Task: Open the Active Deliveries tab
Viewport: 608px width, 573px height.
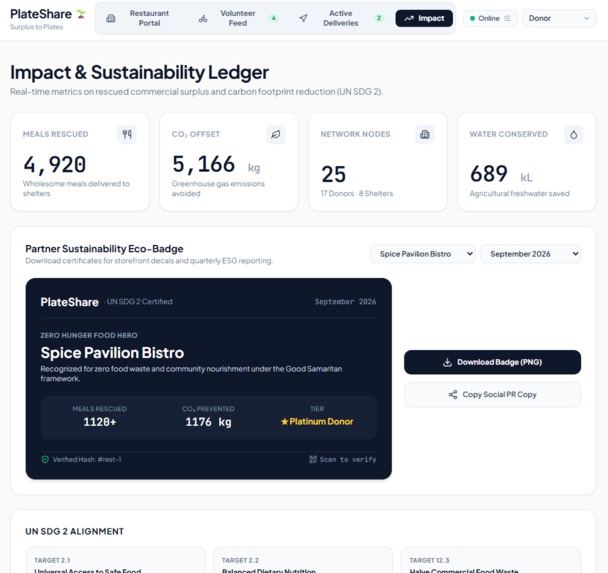Action: coord(341,18)
